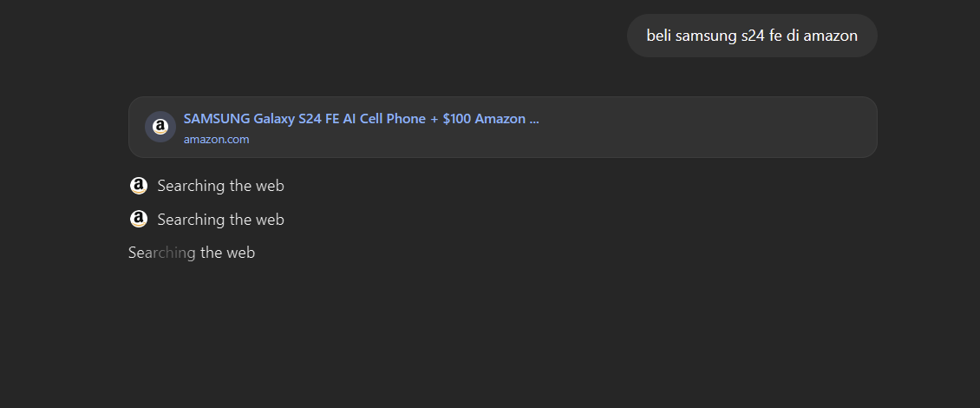
Task: Click "$100 Amazon ..." at end of card title
Action: point(491,119)
